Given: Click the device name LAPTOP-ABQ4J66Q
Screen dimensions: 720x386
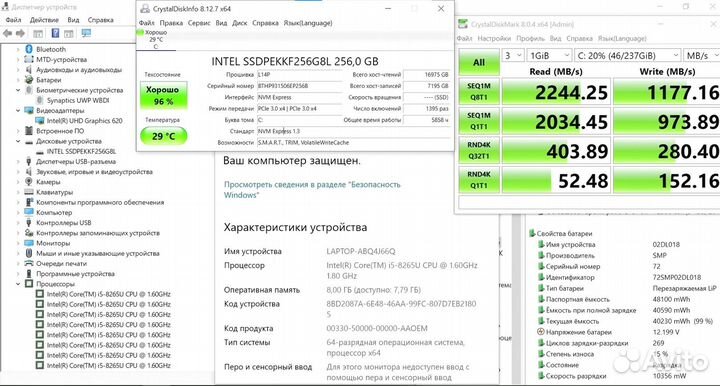Looking at the screenshot, I should [360, 252].
